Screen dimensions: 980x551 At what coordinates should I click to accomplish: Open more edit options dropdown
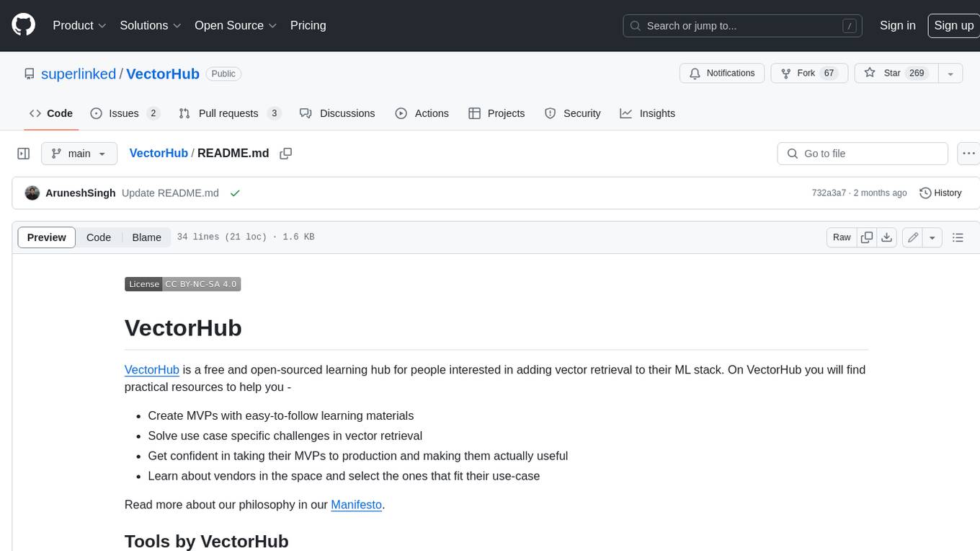pos(932,237)
